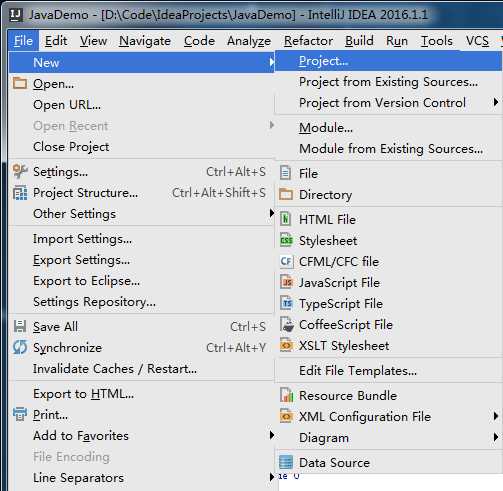Click the HTML File icon

pyautogui.click(x=286, y=219)
